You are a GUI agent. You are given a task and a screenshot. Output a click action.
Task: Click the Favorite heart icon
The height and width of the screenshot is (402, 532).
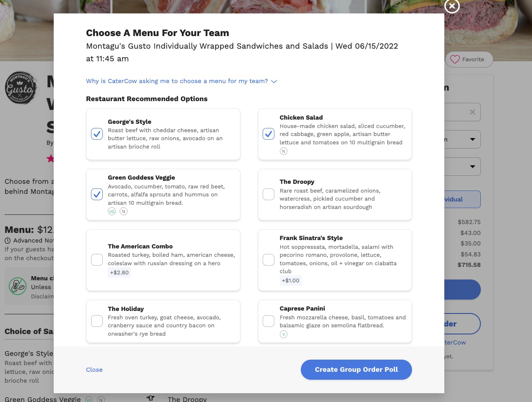pyautogui.click(x=455, y=60)
